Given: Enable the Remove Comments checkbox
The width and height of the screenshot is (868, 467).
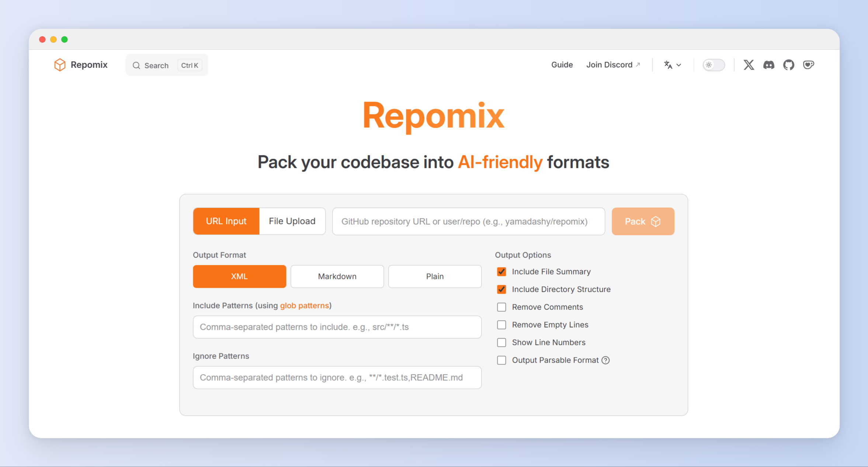Looking at the screenshot, I should (x=501, y=307).
